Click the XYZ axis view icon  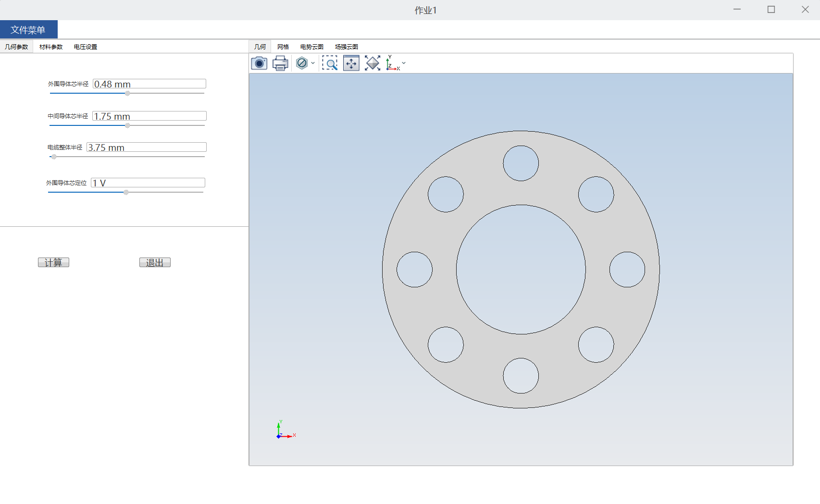tap(393, 63)
